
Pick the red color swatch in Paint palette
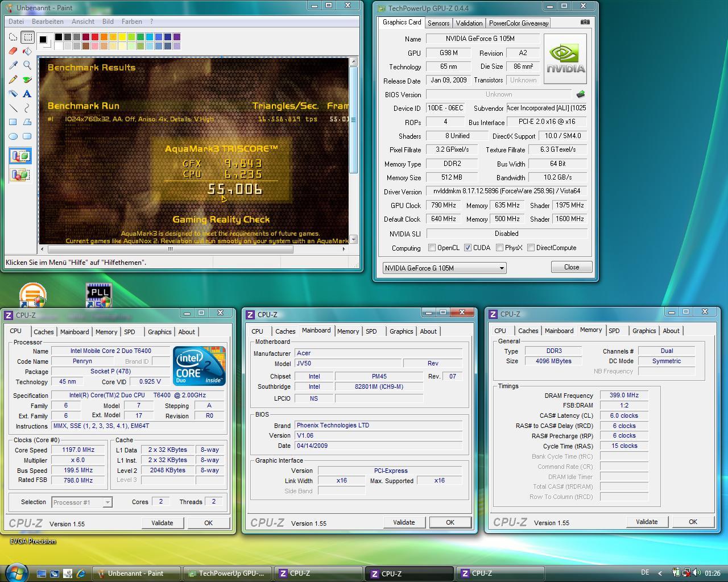coord(95,37)
